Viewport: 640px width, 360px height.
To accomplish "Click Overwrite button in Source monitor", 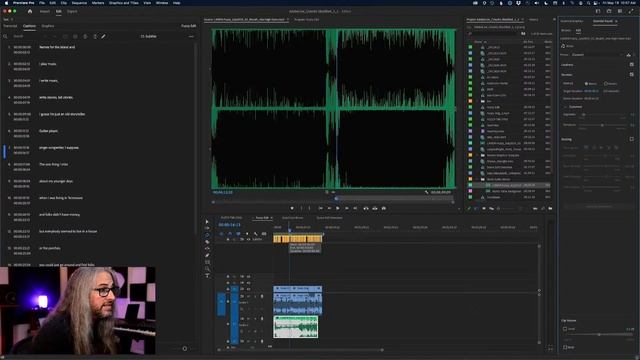I will point(375,208).
